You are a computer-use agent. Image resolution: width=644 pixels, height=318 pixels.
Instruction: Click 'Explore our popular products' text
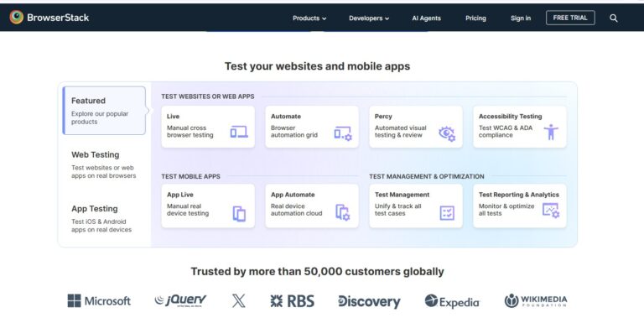(x=100, y=118)
